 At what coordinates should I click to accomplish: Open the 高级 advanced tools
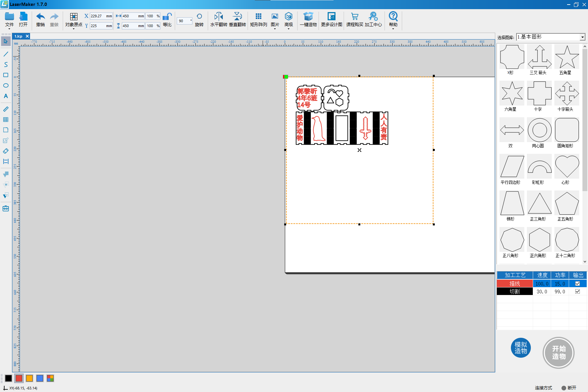[288, 16]
